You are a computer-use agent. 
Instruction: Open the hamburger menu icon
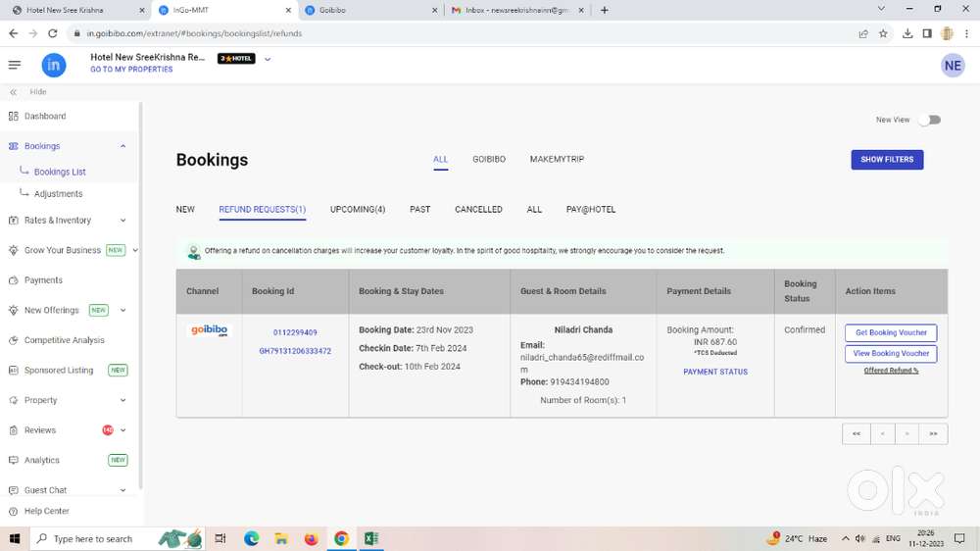click(14, 65)
